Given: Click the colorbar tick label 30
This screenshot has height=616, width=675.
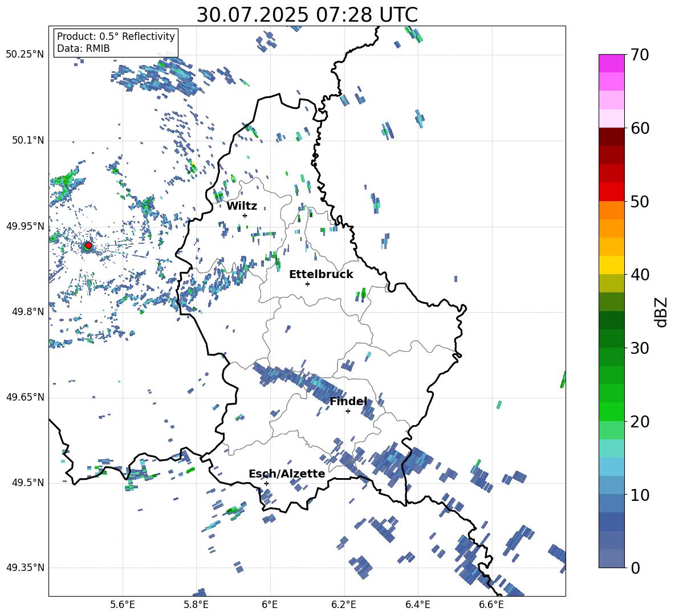Looking at the screenshot, I should click(640, 348).
